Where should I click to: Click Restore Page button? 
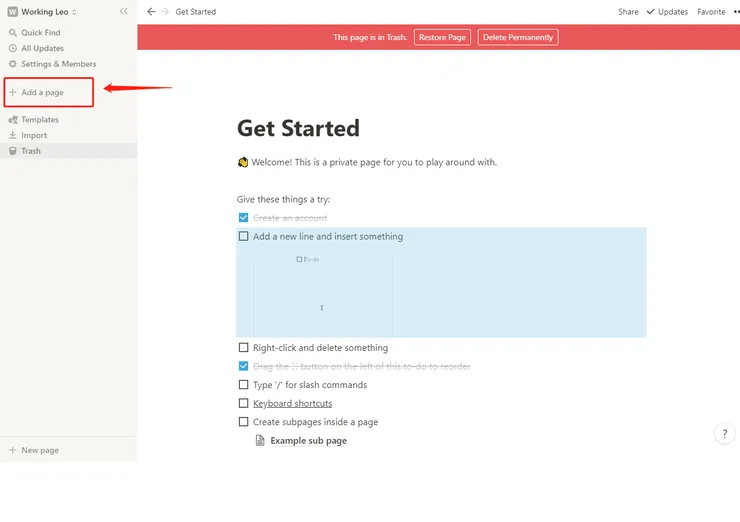coord(442,37)
